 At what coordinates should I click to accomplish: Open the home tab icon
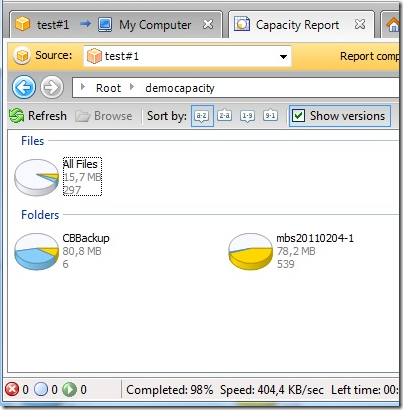393,25
